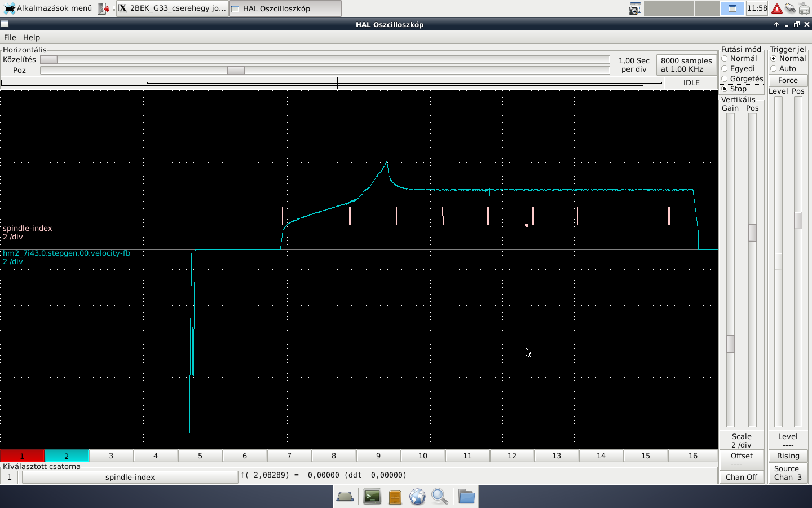This screenshot has width=812, height=508.
Task: Click the 1,00 Sec per div readout
Action: (x=634, y=65)
